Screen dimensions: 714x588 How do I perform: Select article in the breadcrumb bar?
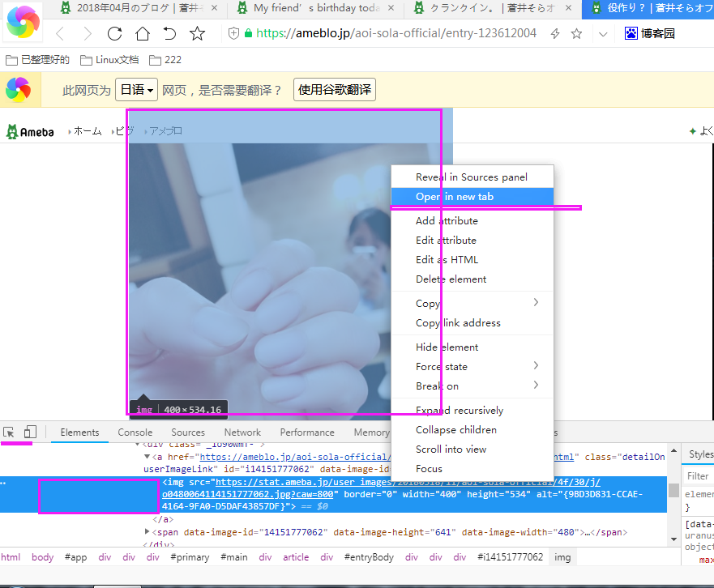coord(296,557)
